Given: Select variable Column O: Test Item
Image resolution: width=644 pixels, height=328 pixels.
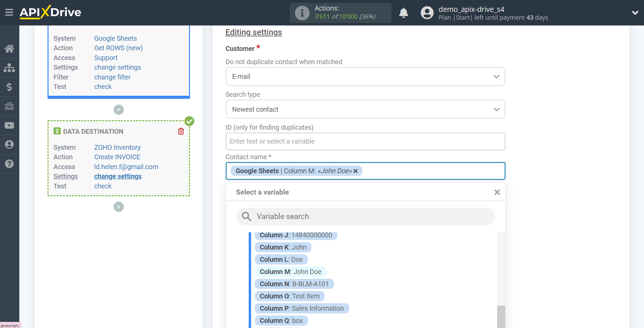Looking at the screenshot, I should 290,296.
